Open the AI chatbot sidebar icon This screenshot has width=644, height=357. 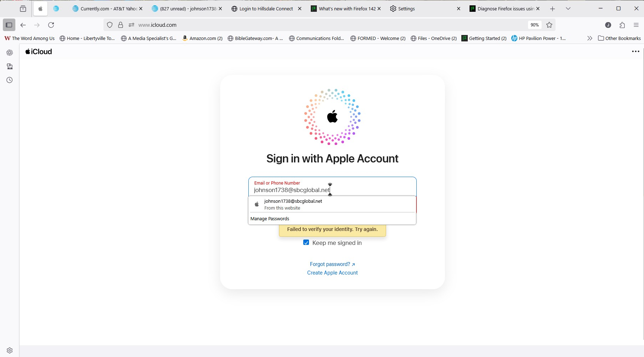tap(10, 52)
